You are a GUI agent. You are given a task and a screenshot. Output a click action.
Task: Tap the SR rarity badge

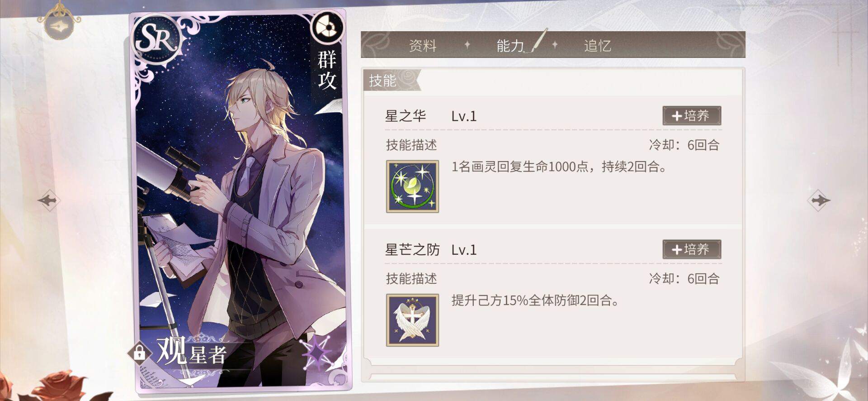point(157,40)
